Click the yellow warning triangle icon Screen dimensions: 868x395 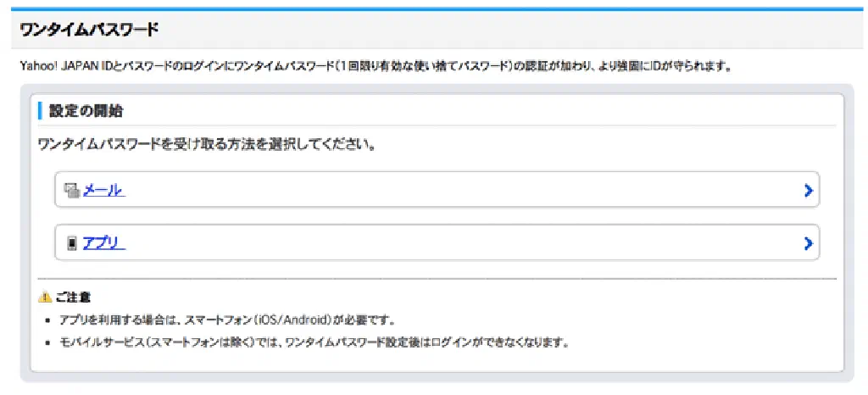pyautogui.click(x=45, y=298)
